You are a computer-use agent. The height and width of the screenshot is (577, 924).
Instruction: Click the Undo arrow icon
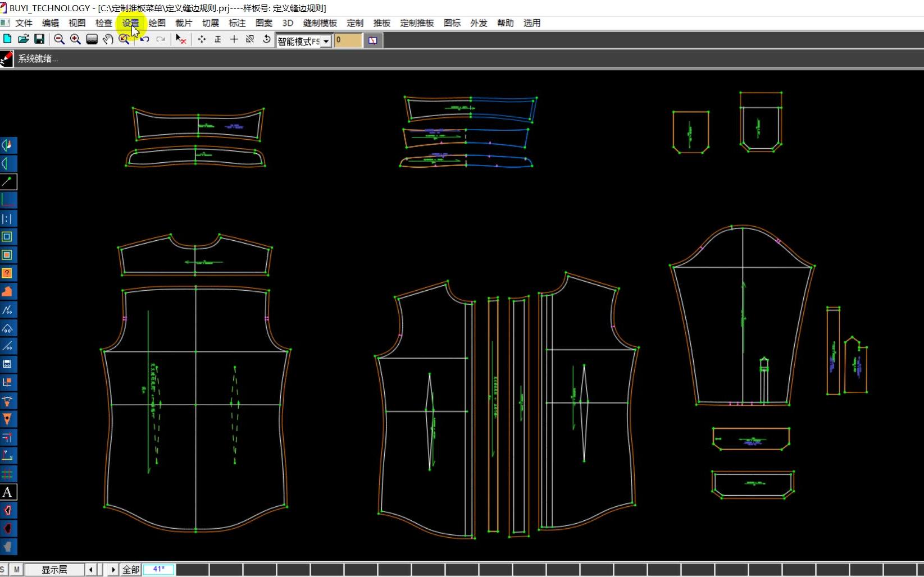tap(145, 39)
